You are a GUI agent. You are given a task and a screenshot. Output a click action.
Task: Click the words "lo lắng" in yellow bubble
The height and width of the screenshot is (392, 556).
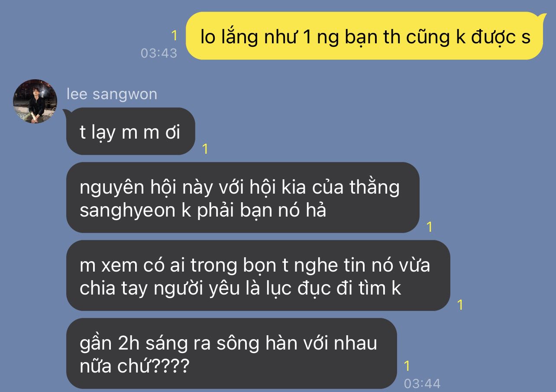(x=229, y=37)
